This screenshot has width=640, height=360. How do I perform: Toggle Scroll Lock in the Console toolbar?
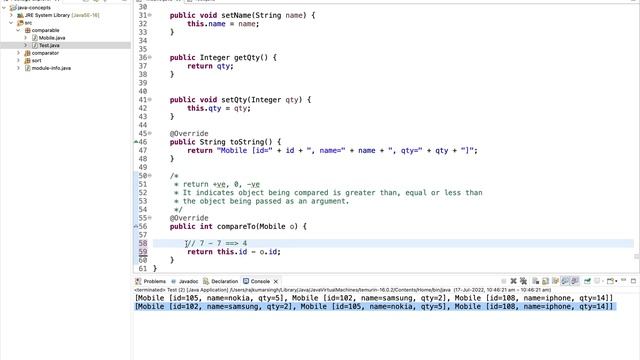point(545,281)
